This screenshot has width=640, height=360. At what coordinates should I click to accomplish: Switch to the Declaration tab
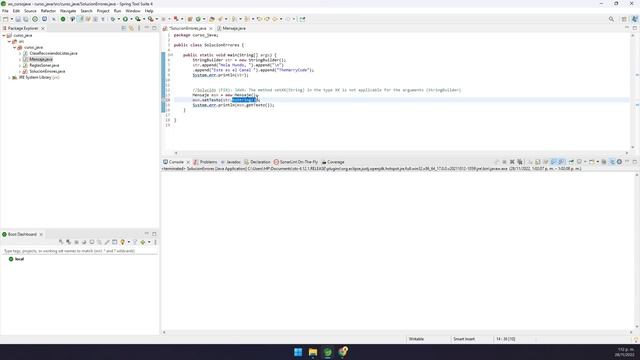(x=257, y=162)
